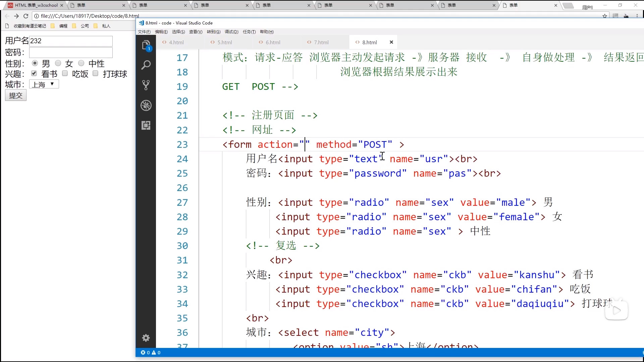Select the 中性 radio button
Screen dimensions: 644x362
point(81,63)
